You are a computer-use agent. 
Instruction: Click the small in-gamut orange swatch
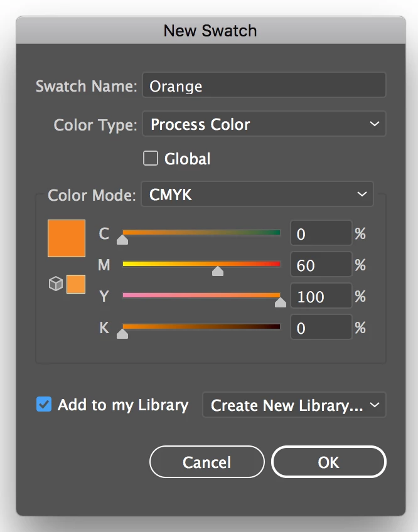tap(76, 284)
